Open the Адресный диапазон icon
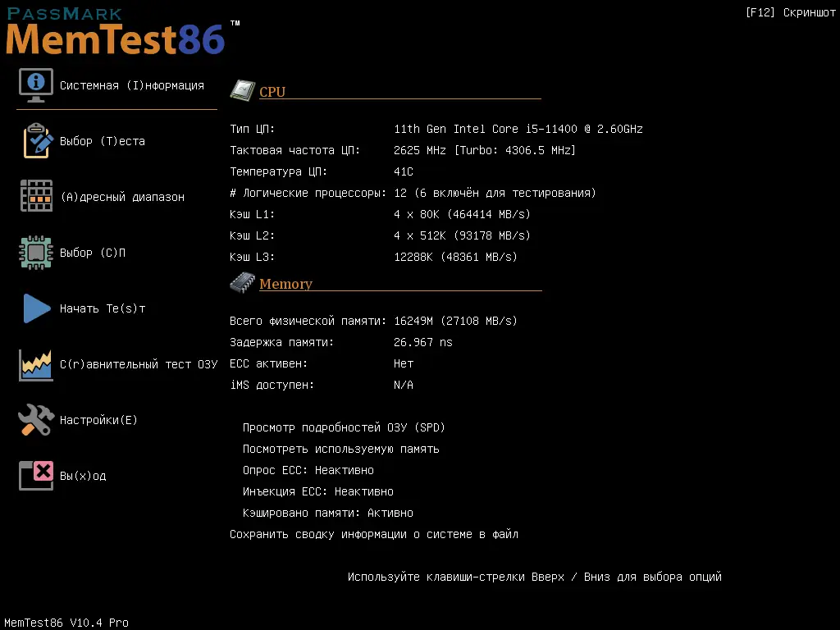Viewport: 840px width, 630px height. [x=35, y=196]
